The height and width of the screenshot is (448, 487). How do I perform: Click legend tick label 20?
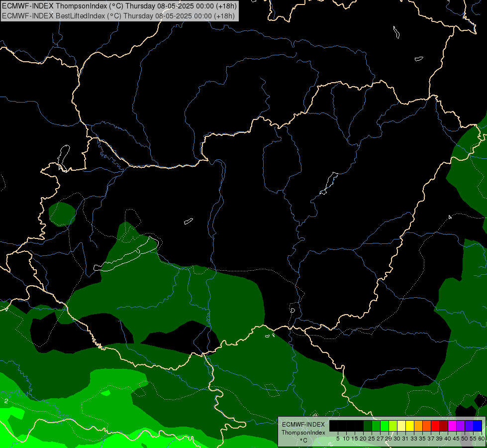pyautogui.click(x=363, y=439)
